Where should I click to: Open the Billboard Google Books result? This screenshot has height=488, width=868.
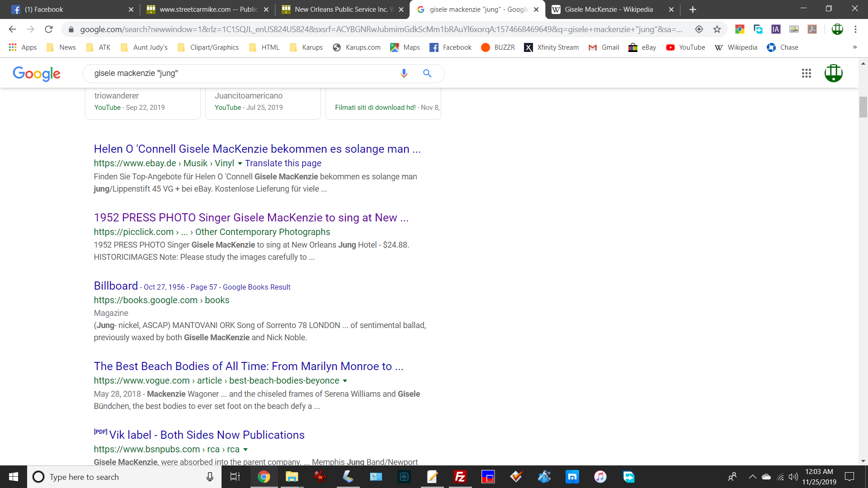116,286
